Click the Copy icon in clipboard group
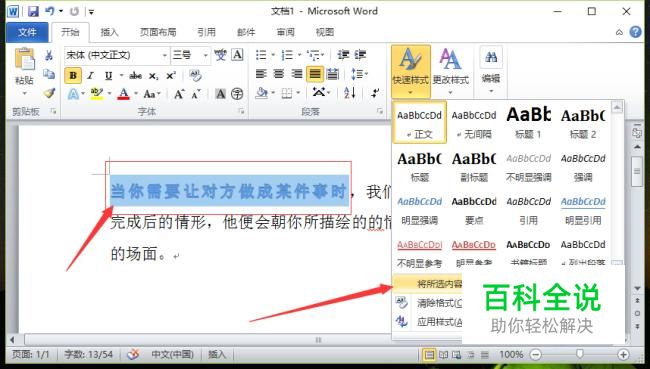This screenshot has width=650, height=369. pos(49,74)
